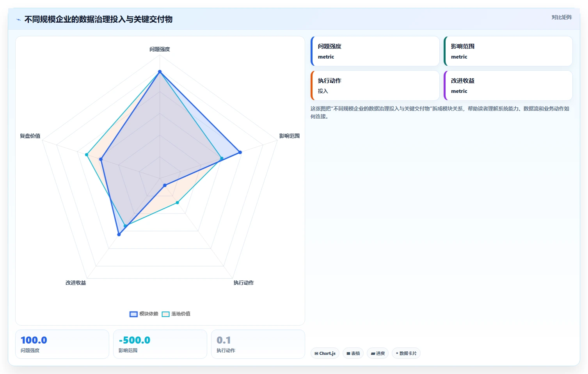The width and height of the screenshot is (588, 374).
Task: Select the 数据卡片 tag chip
Action: tap(406, 353)
